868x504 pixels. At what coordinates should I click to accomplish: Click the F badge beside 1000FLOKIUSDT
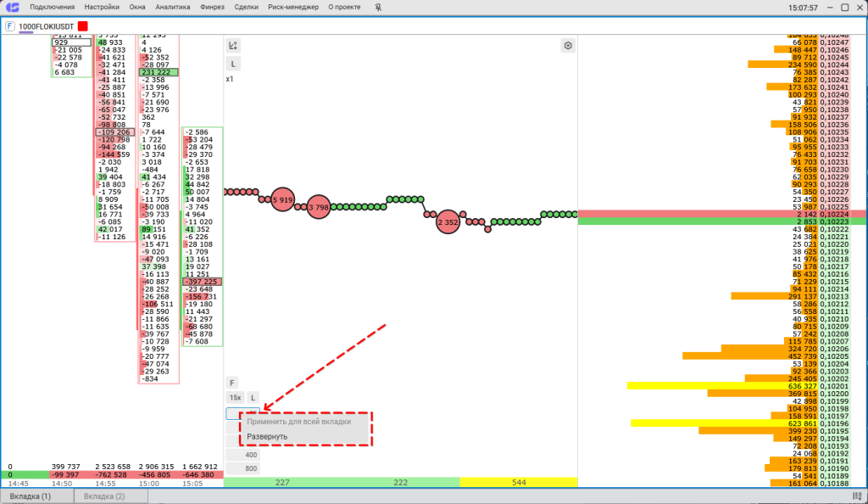[x=10, y=26]
